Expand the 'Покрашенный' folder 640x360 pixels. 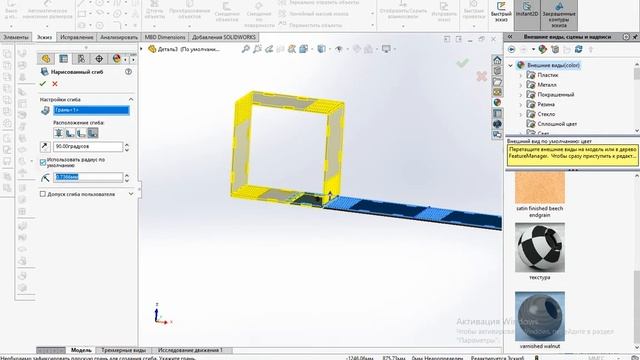pyautogui.click(x=520, y=95)
